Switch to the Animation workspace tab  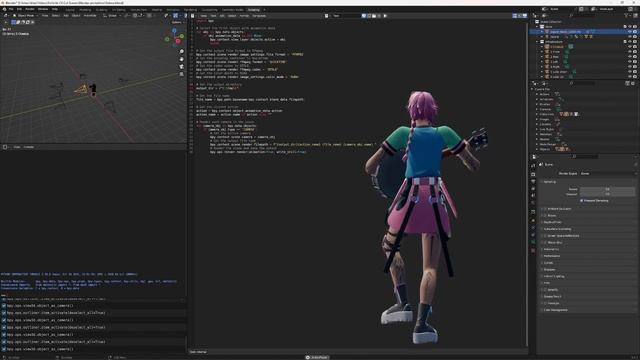click(172, 9)
